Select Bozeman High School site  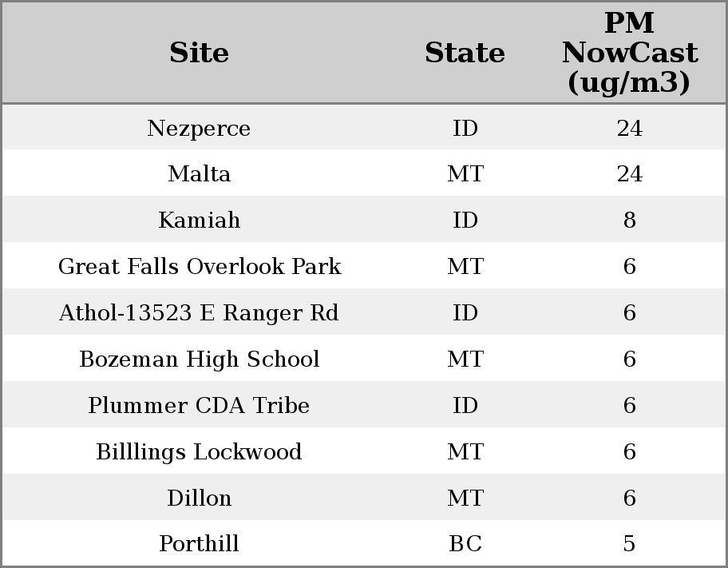click(x=199, y=359)
